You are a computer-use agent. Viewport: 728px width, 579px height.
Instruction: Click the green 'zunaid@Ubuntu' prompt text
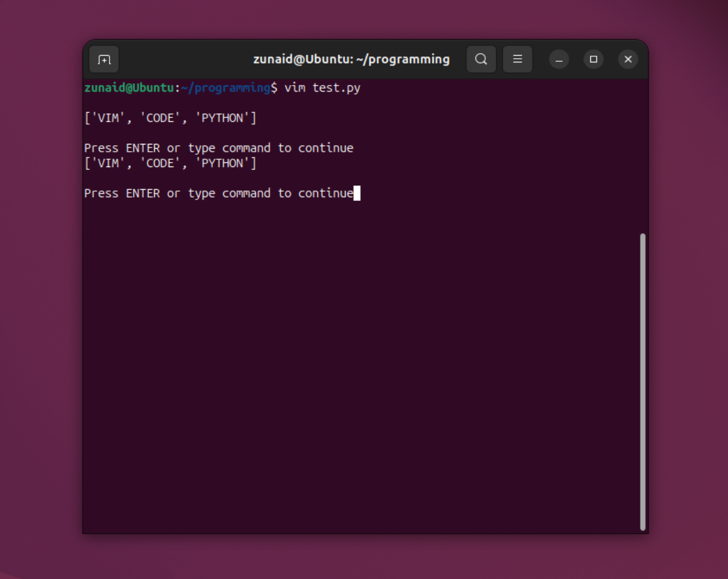[129, 88]
